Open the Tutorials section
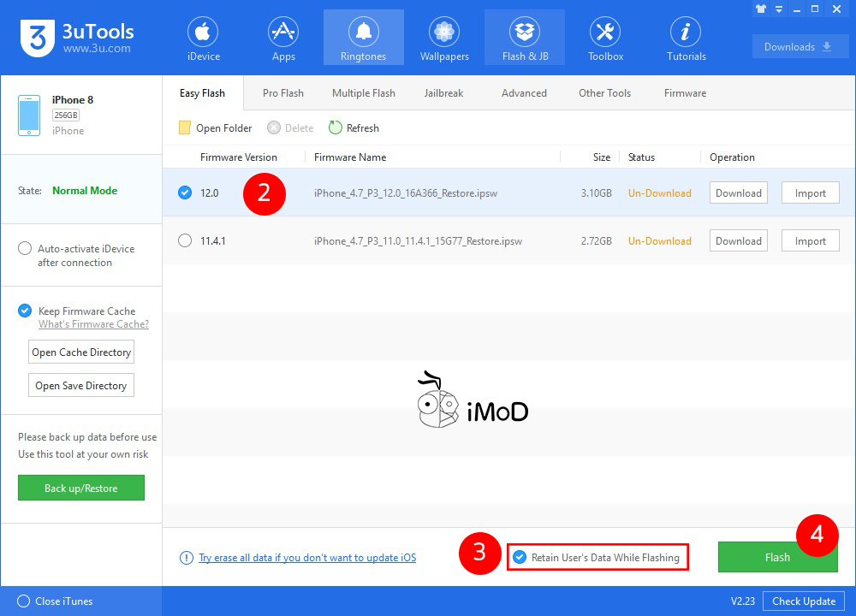The height and width of the screenshot is (616, 856). click(x=686, y=39)
